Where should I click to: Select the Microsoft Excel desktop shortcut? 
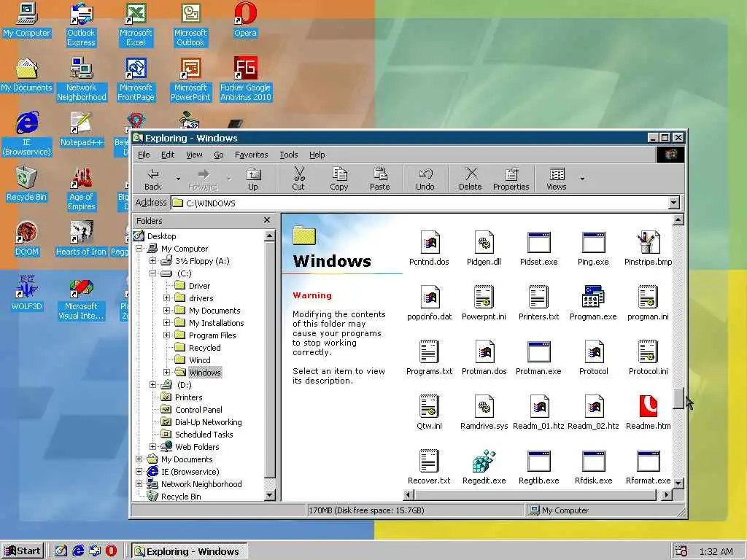(136, 24)
